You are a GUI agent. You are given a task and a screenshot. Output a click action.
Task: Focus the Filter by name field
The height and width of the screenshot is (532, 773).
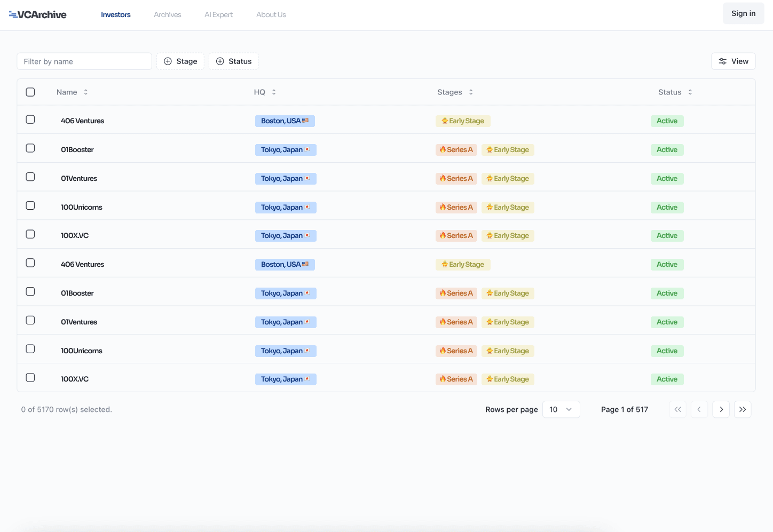click(x=84, y=61)
